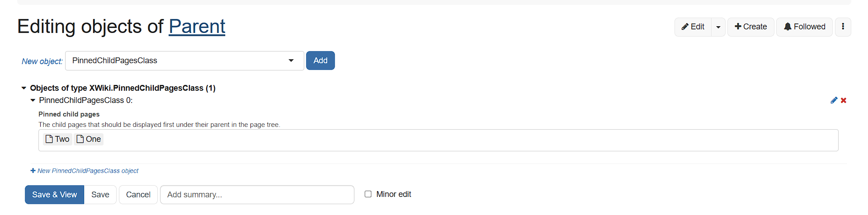Click the page icon of the Two entry
Screen dimensions: 868x215
[49, 139]
